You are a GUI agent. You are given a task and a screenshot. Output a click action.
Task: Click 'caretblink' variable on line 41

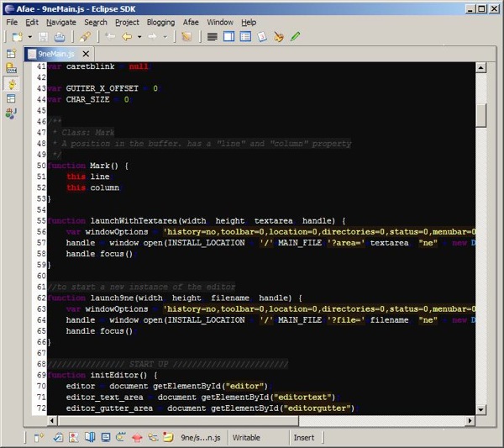(91, 66)
